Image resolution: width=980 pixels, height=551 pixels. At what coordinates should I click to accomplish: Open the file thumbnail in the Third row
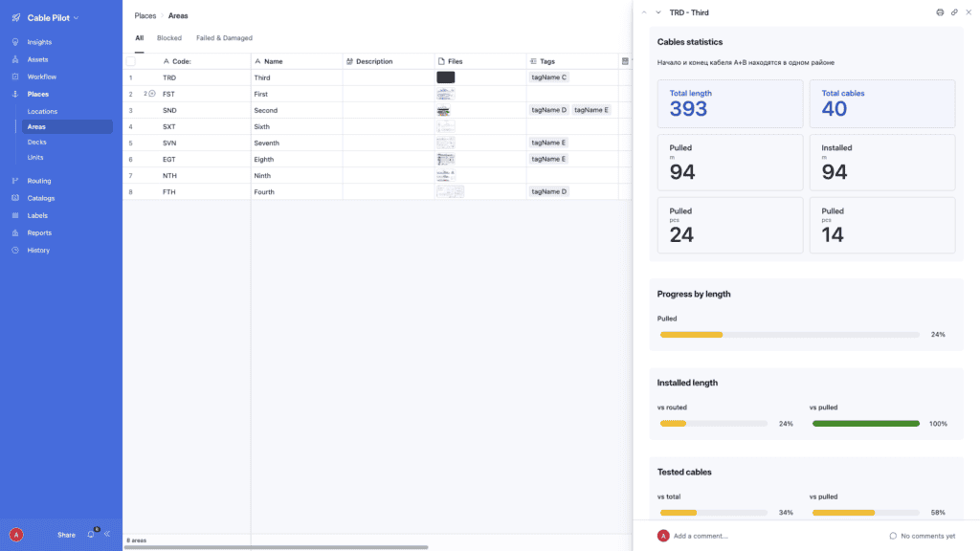445,77
